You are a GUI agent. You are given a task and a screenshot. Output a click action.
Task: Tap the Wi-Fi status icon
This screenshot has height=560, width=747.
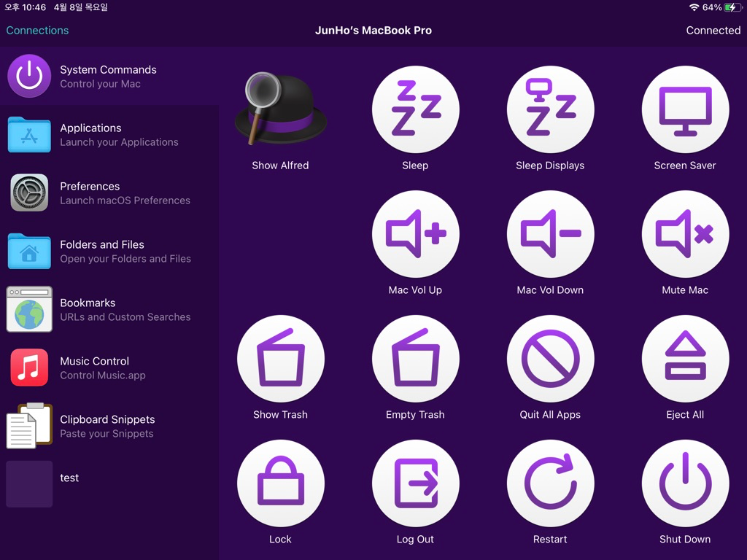[694, 7]
